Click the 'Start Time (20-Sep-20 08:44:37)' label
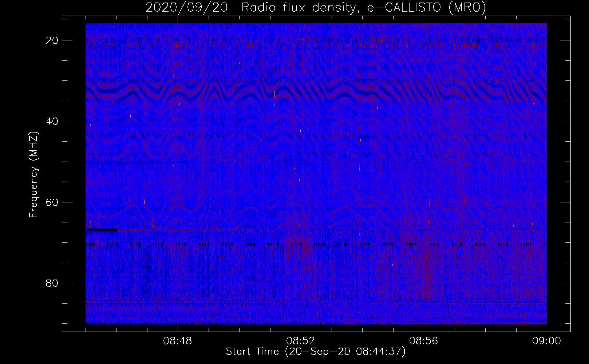Viewport: 589px width, 364px height. point(316,352)
